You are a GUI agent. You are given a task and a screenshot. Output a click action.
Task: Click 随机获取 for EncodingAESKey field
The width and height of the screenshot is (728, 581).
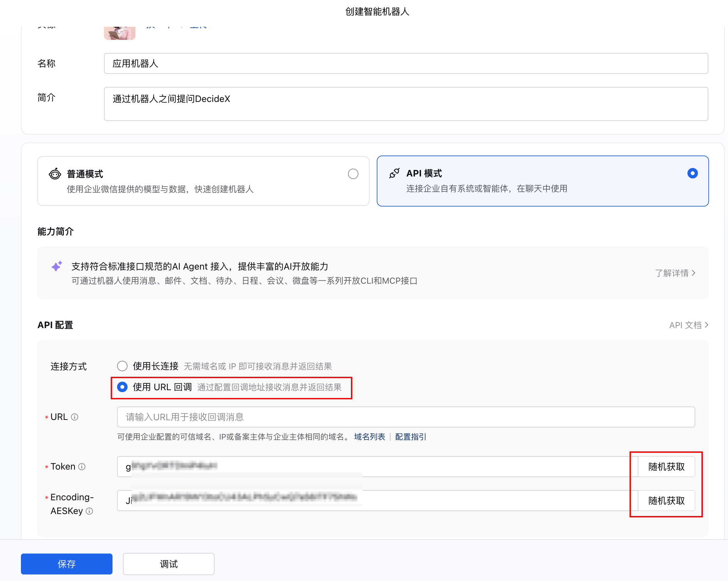[666, 501]
